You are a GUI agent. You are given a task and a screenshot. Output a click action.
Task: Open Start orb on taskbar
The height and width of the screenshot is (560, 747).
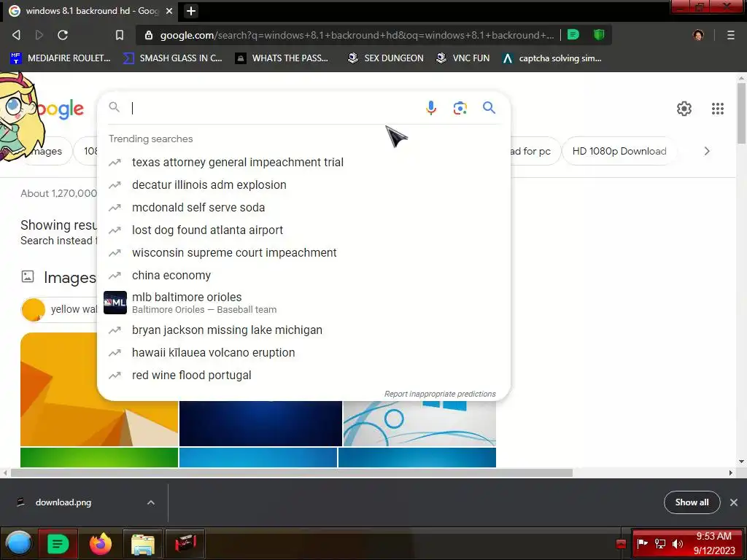pos(18,543)
